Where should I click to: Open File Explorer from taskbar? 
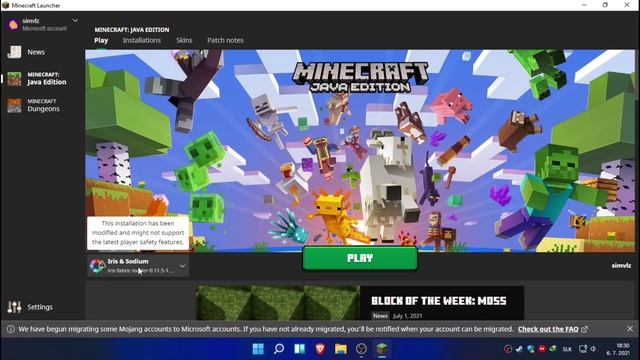341,349
